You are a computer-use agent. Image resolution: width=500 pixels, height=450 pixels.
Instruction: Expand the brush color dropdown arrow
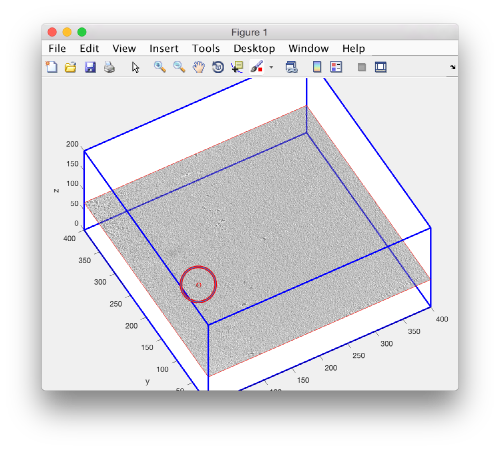271,67
